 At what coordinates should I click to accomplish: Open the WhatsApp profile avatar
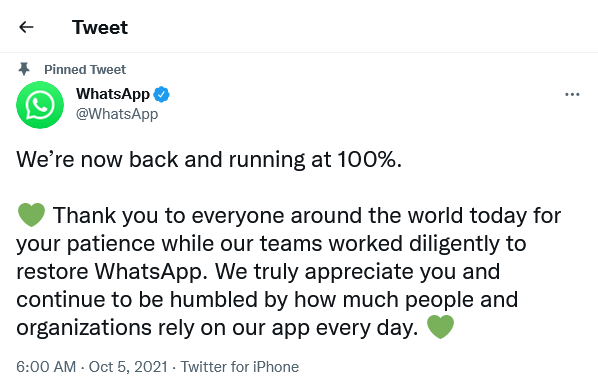point(40,105)
